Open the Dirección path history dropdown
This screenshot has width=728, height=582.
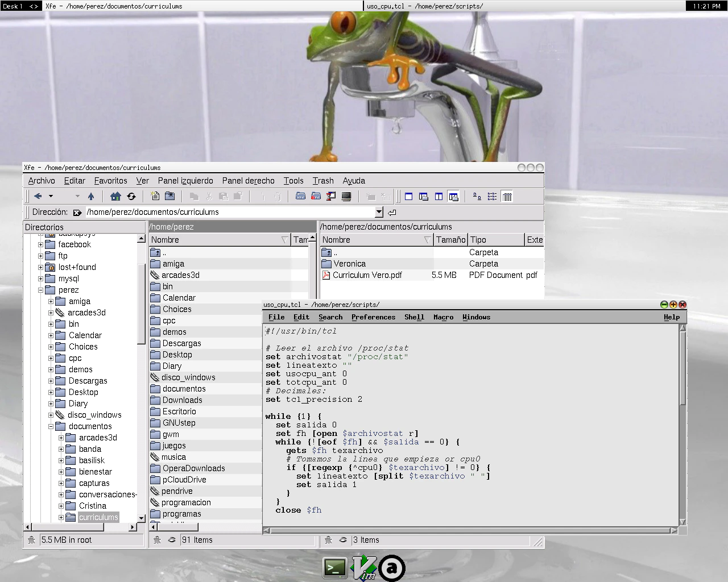point(379,212)
